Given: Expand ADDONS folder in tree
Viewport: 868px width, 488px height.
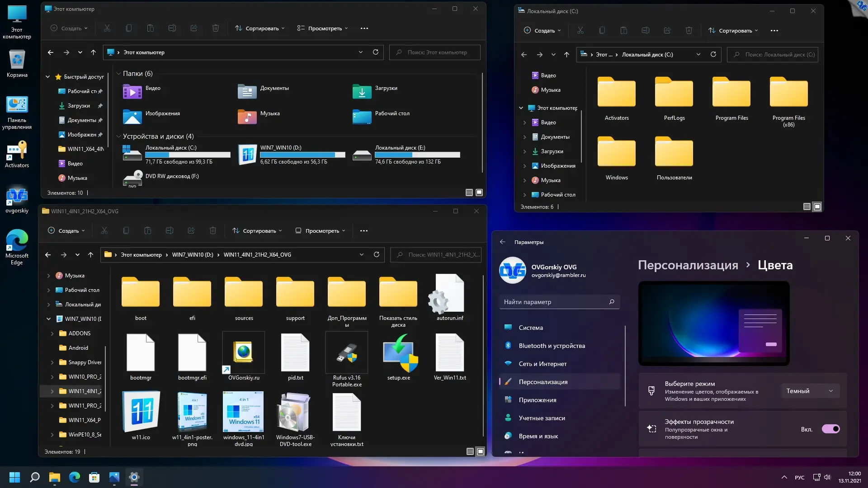Looking at the screenshot, I should point(52,333).
